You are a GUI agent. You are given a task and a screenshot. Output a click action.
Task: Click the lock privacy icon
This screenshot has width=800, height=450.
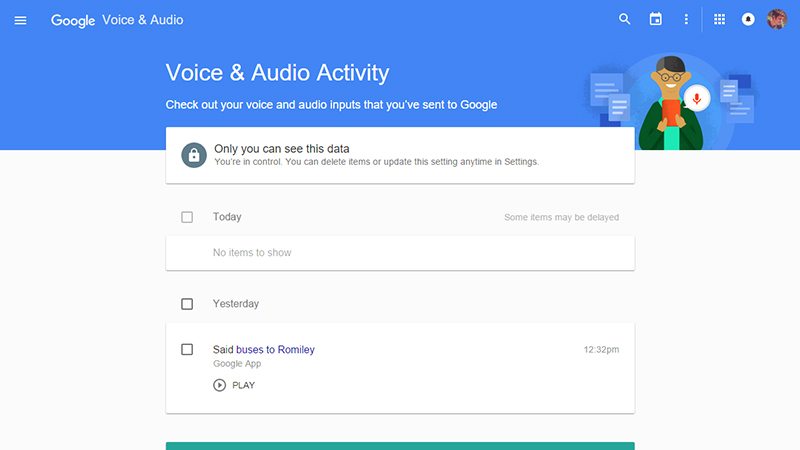(x=194, y=155)
